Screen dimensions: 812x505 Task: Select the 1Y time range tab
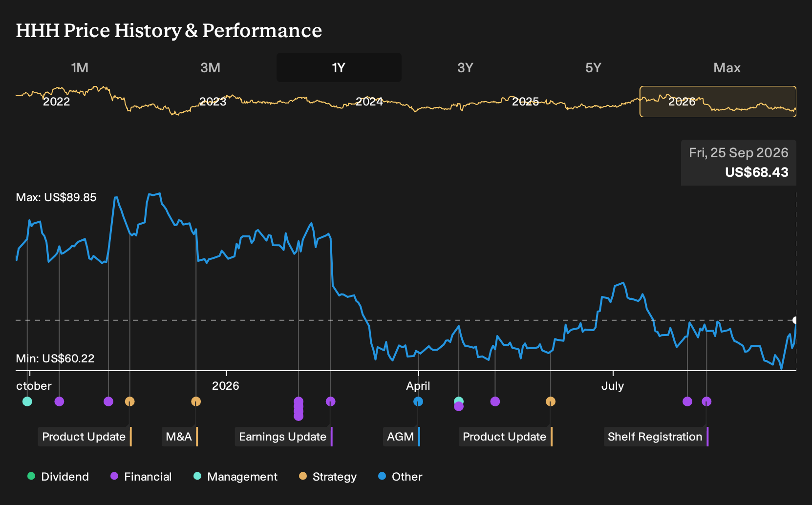(x=339, y=67)
